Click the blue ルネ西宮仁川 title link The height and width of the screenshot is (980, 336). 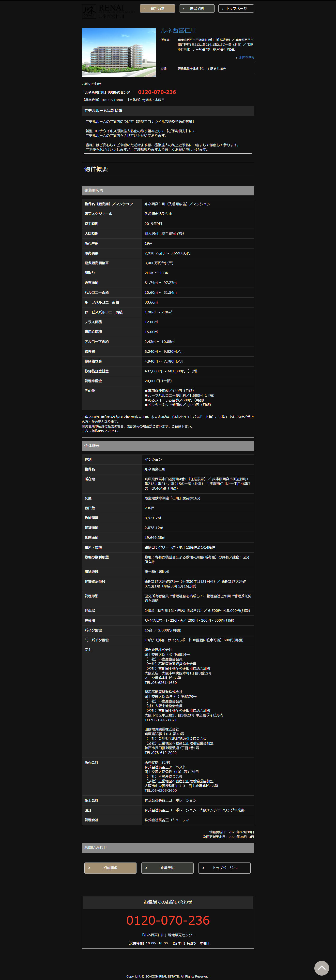coord(178,30)
